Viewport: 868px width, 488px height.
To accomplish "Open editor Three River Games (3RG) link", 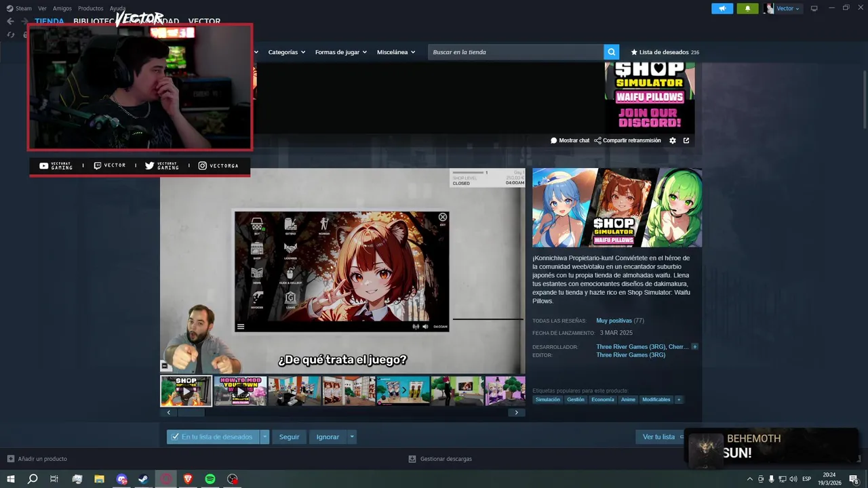I will coord(631,355).
